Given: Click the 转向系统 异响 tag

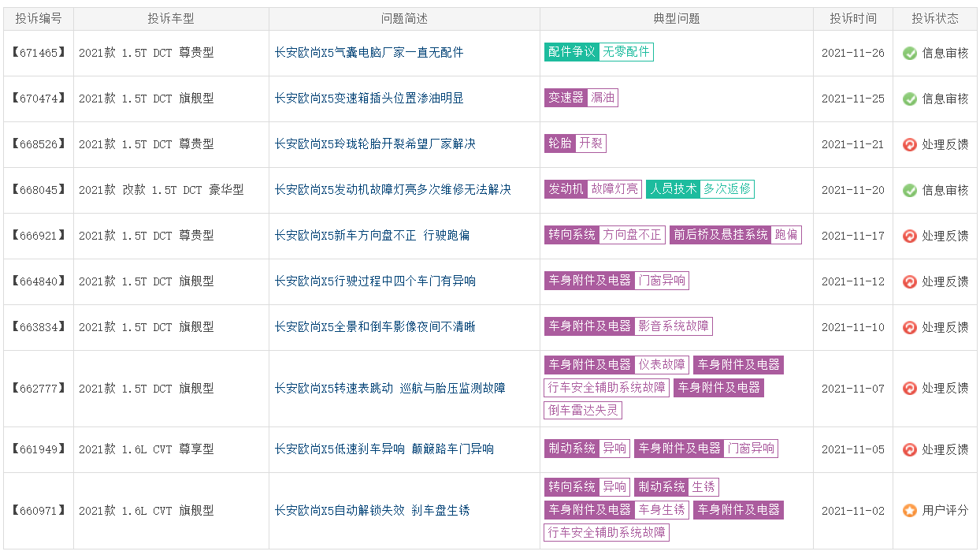Looking at the screenshot, I should pos(587,487).
